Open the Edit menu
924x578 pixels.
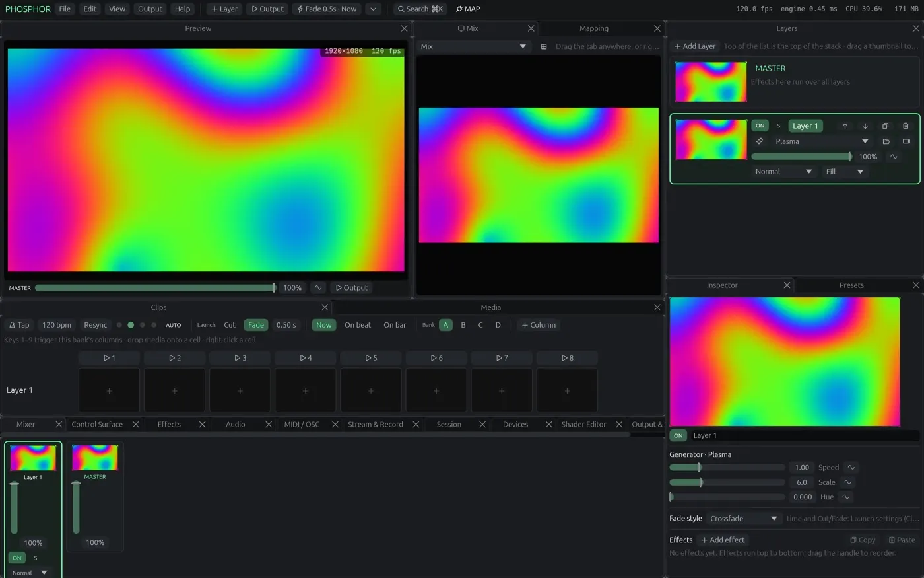coord(90,9)
